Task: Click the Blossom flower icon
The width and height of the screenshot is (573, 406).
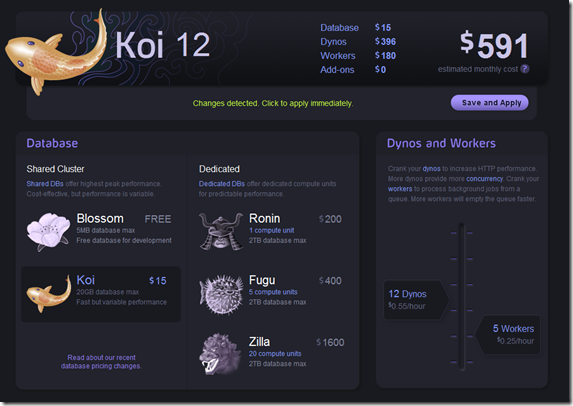Action: 48,232
